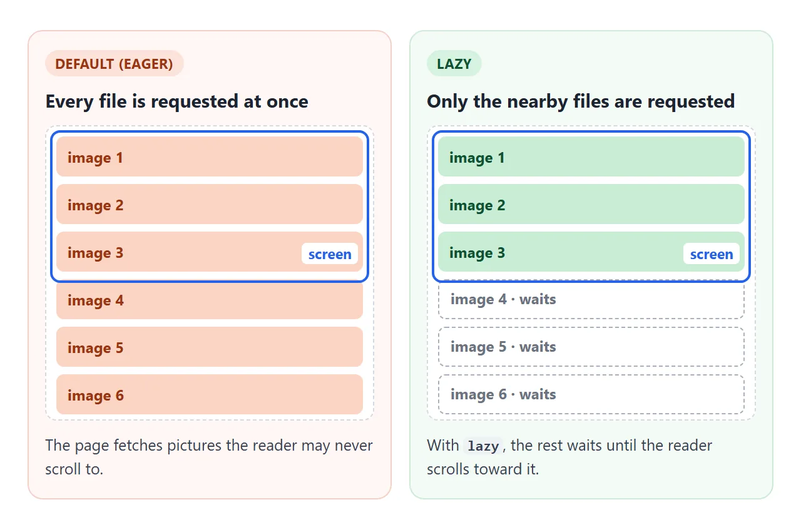
Task: Click the "image 6 · waits" placeholder
Action: click(x=591, y=394)
